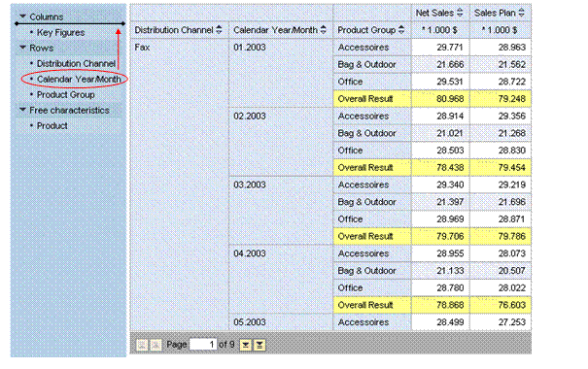The image size is (588, 369).
Task: Click the 05.2003 month cell
Action: click(x=281, y=322)
